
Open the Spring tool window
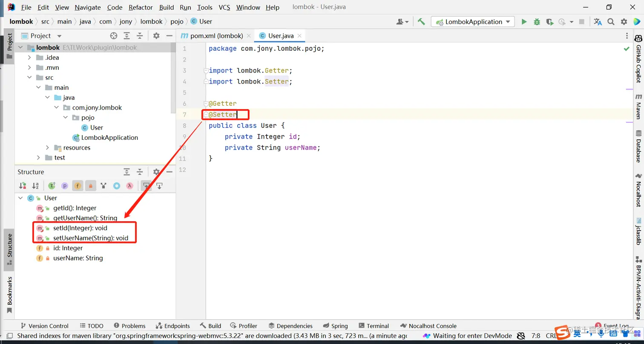[335, 326]
